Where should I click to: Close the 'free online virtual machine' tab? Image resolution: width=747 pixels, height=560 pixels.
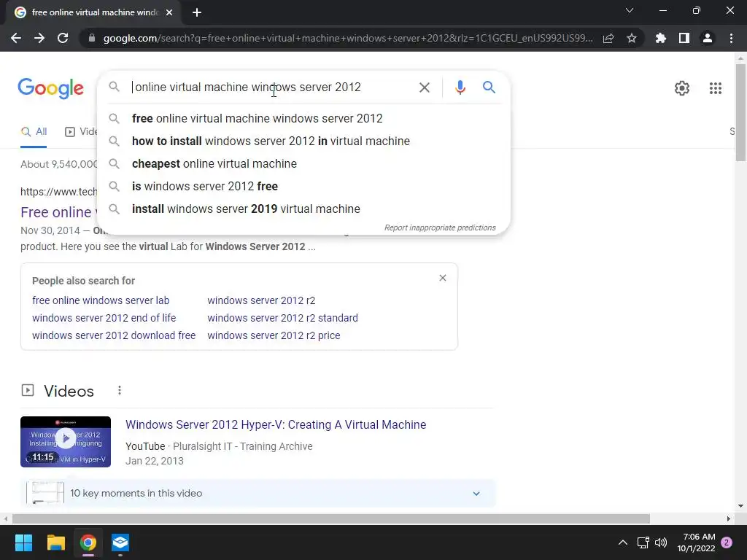coord(169,12)
